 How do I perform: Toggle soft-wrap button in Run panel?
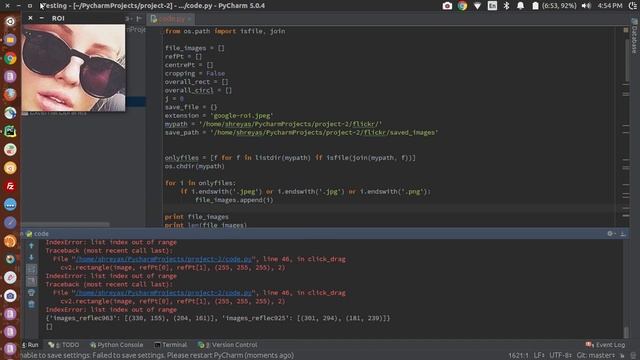click(x=31, y=269)
